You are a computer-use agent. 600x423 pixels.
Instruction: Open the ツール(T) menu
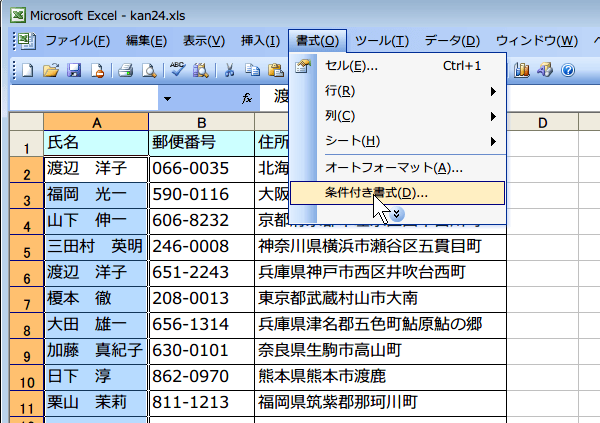click(x=381, y=40)
